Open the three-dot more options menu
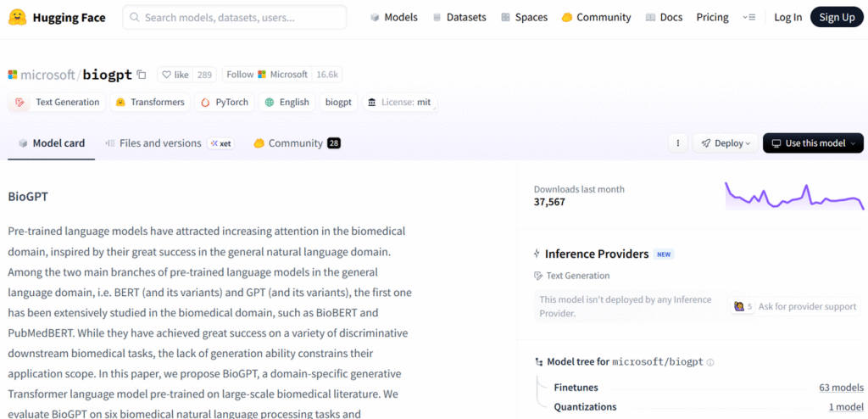Image resolution: width=868 pixels, height=419 pixels. click(677, 143)
